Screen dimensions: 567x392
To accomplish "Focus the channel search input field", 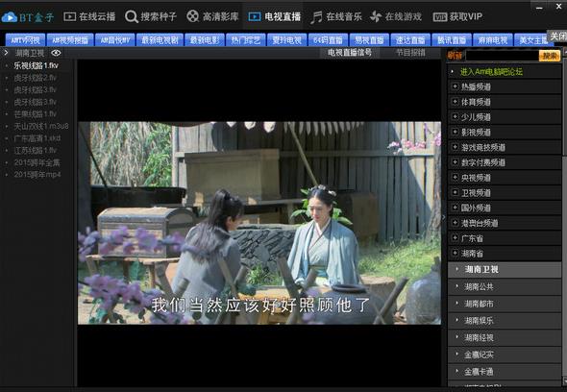I will (502, 56).
